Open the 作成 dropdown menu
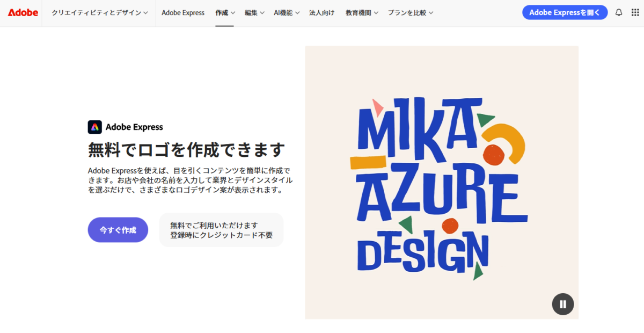 pyautogui.click(x=225, y=12)
